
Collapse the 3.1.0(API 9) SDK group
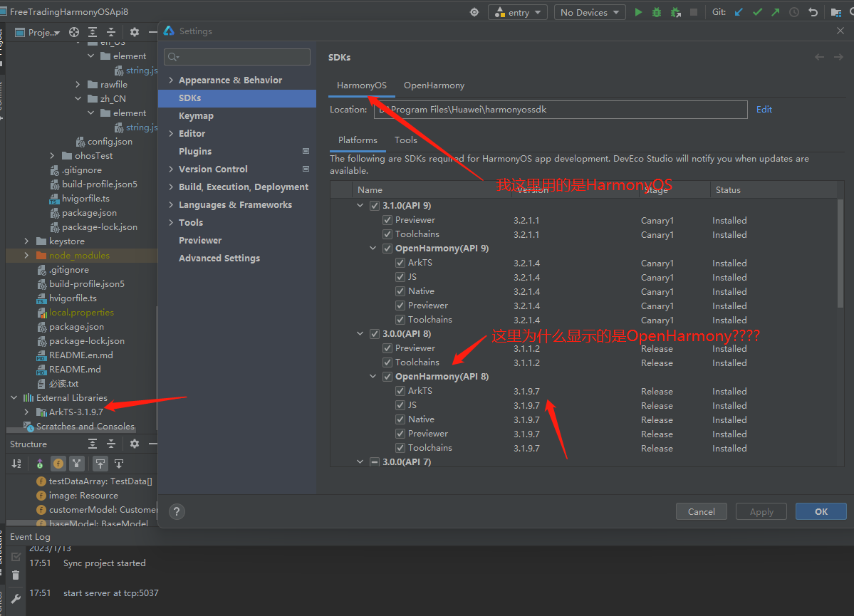click(x=360, y=206)
